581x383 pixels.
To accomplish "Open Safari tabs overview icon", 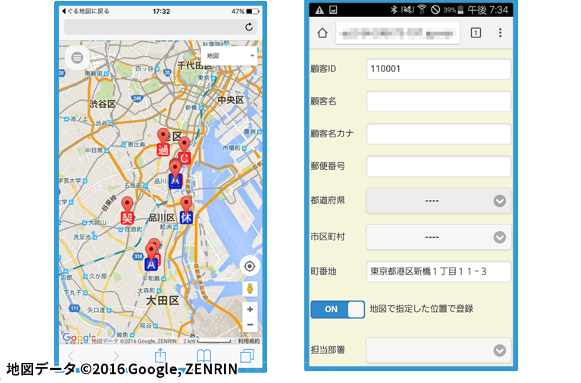I will coord(247,356).
